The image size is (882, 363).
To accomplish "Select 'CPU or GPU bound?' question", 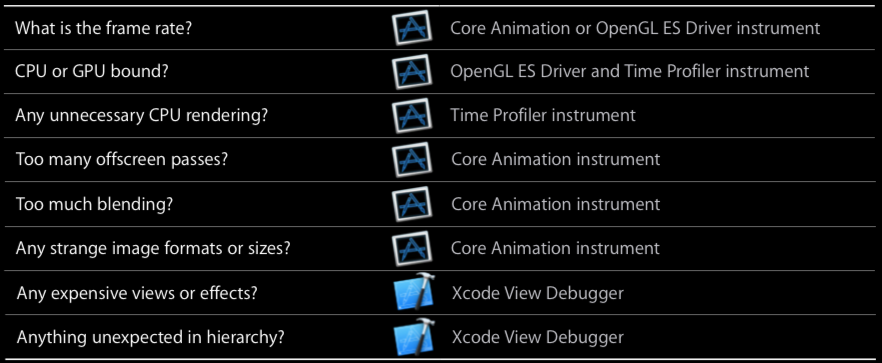I will coord(92,71).
